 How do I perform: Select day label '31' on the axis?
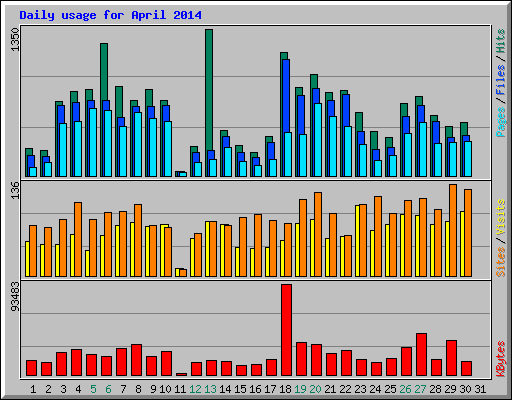(480, 389)
